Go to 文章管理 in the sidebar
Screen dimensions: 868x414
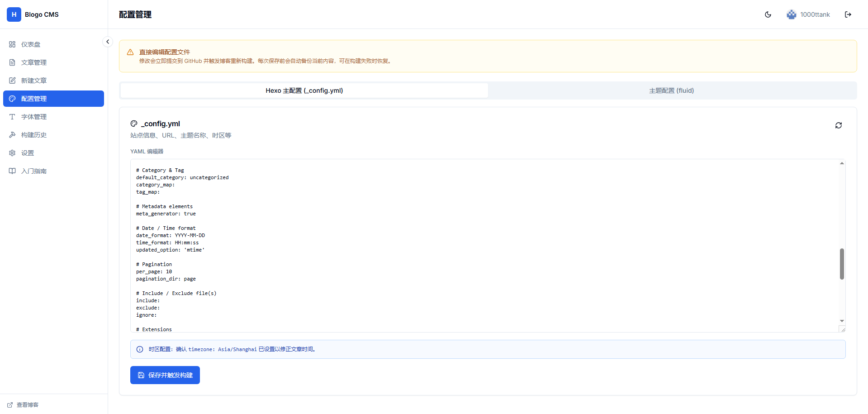tap(33, 62)
